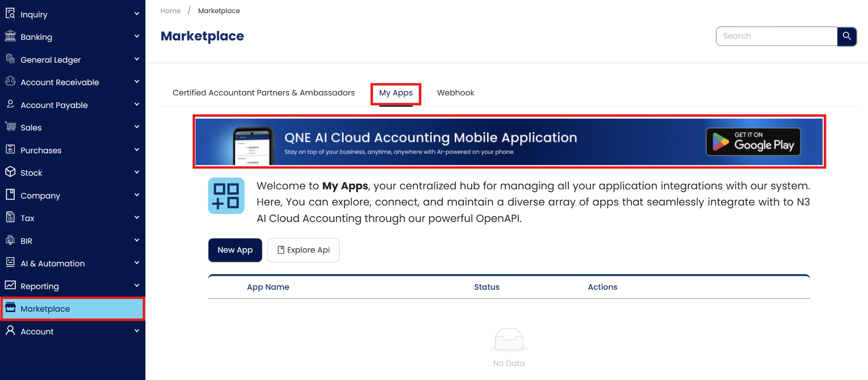
Task: Click the Get it on Google Play badge
Action: pos(753,142)
